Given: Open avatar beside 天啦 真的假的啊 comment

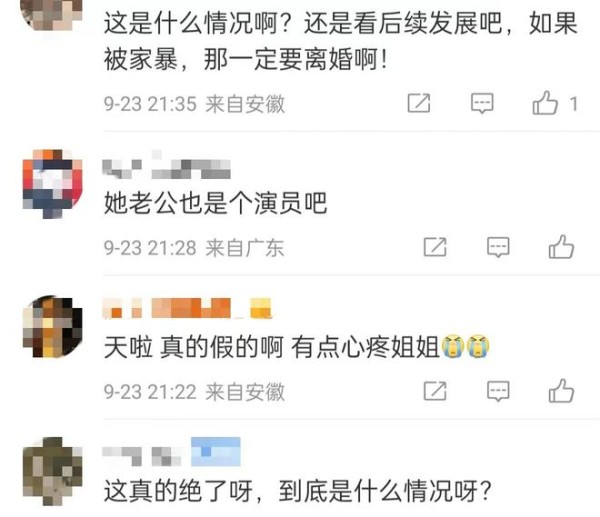Looking at the screenshot, I should point(52,326).
